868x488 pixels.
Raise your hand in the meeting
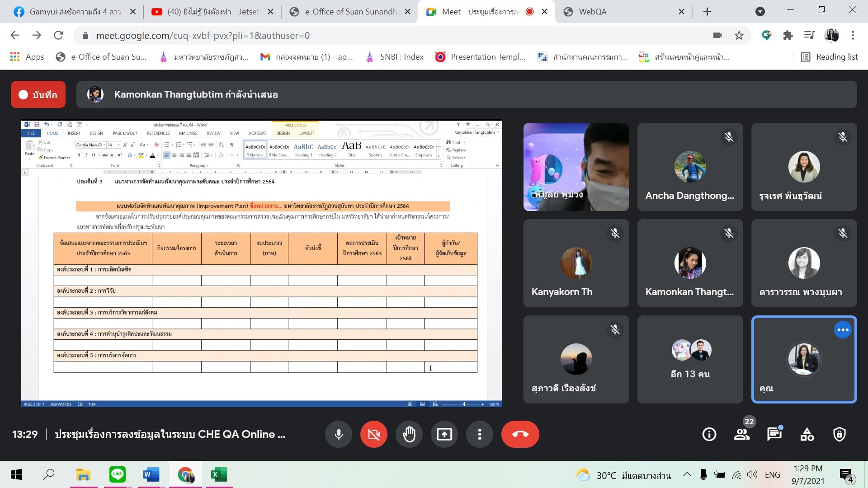click(x=409, y=434)
